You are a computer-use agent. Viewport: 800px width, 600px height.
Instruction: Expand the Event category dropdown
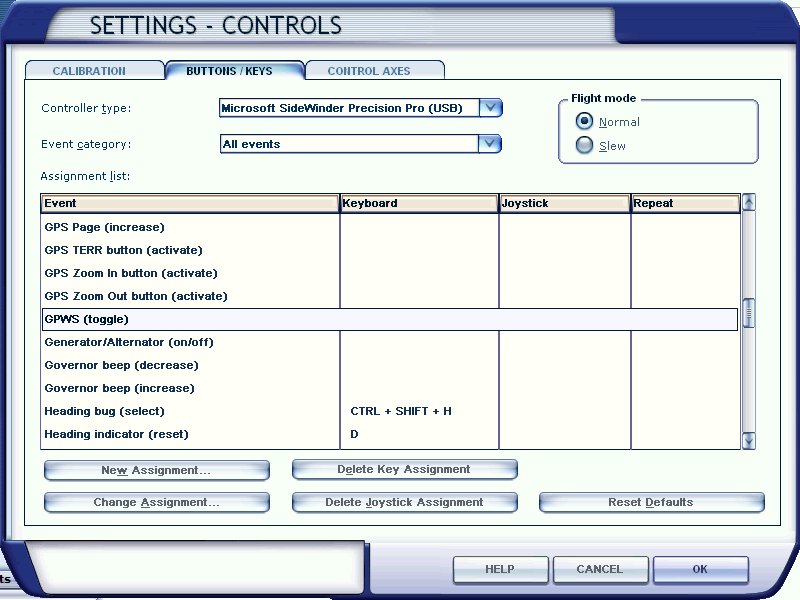click(489, 144)
